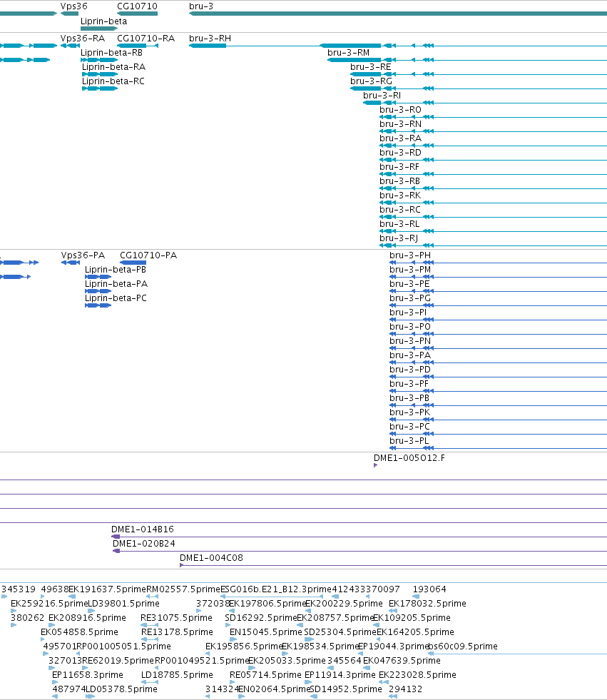This screenshot has width=607, height=700.
Task: Select EST label EK208916.5prime
Action: (x=87, y=618)
